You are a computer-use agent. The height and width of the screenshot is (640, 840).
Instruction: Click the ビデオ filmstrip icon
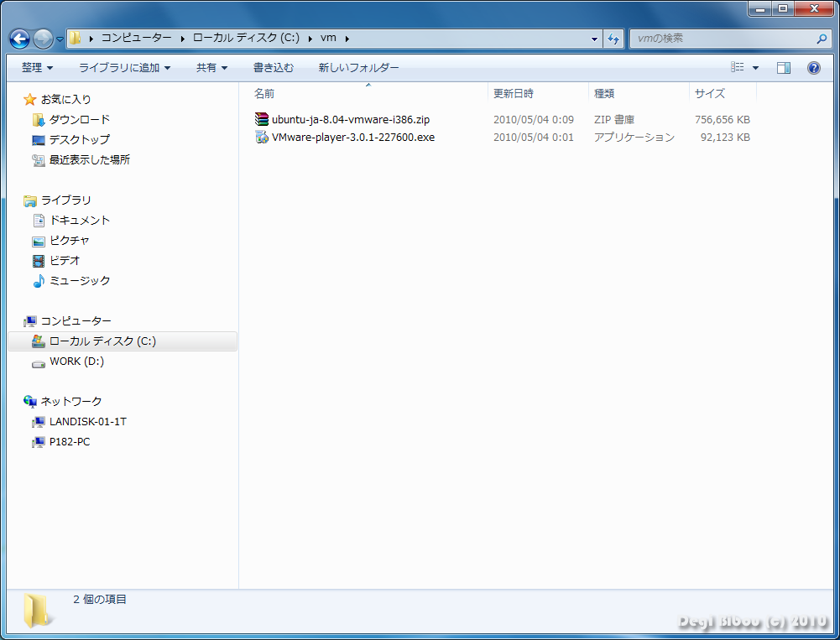click(38, 261)
